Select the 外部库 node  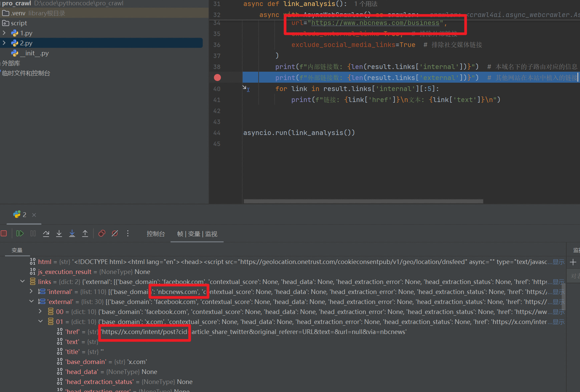coord(11,63)
